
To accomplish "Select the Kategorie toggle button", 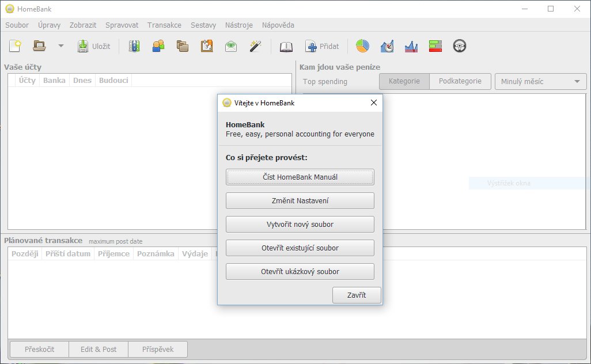I will pyautogui.click(x=404, y=81).
